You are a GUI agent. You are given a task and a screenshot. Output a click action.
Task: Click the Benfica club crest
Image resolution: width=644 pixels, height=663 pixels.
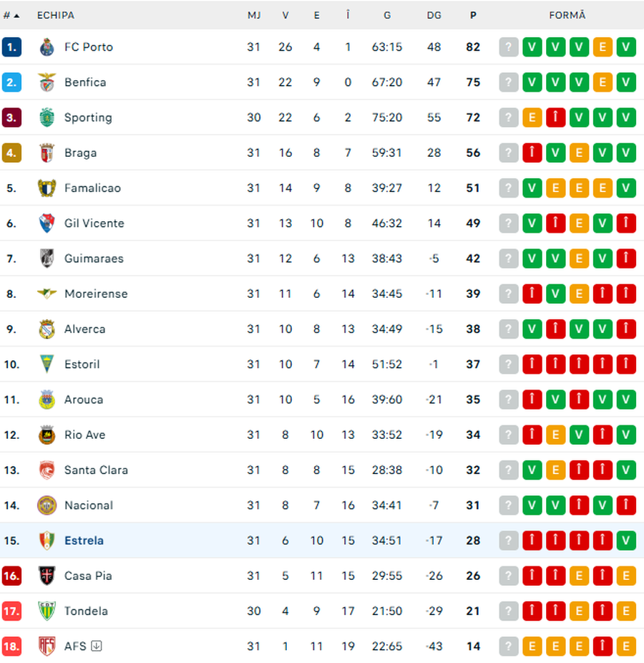(47, 82)
